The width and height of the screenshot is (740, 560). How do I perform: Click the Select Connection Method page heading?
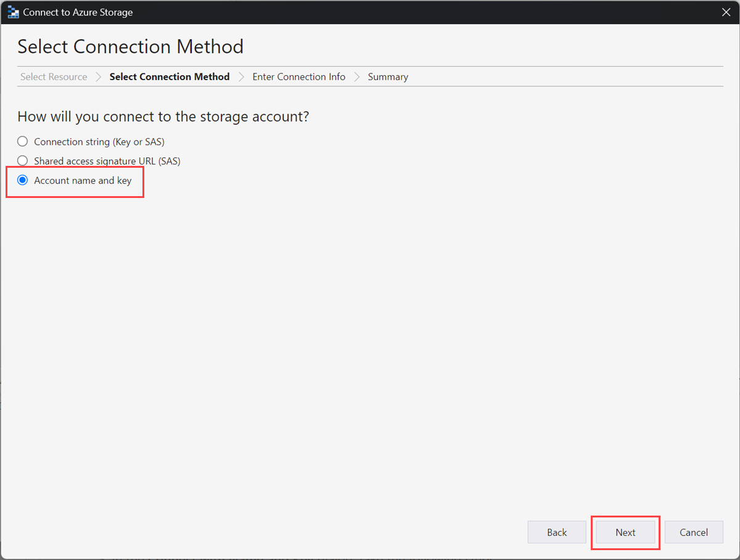pyautogui.click(x=130, y=46)
